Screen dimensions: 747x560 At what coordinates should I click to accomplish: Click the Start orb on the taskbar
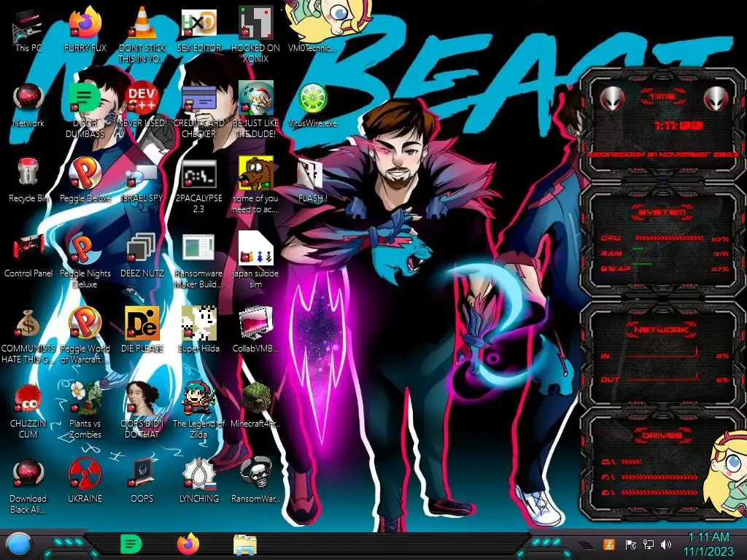(19, 545)
